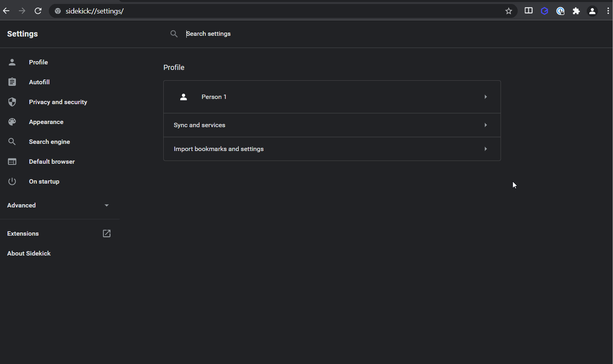Click the password manager extension icon
The height and width of the screenshot is (364, 613).
coord(560,11)
